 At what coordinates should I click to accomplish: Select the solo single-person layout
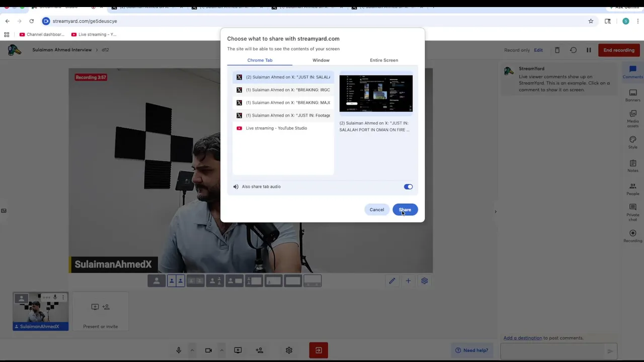[156, 281]
